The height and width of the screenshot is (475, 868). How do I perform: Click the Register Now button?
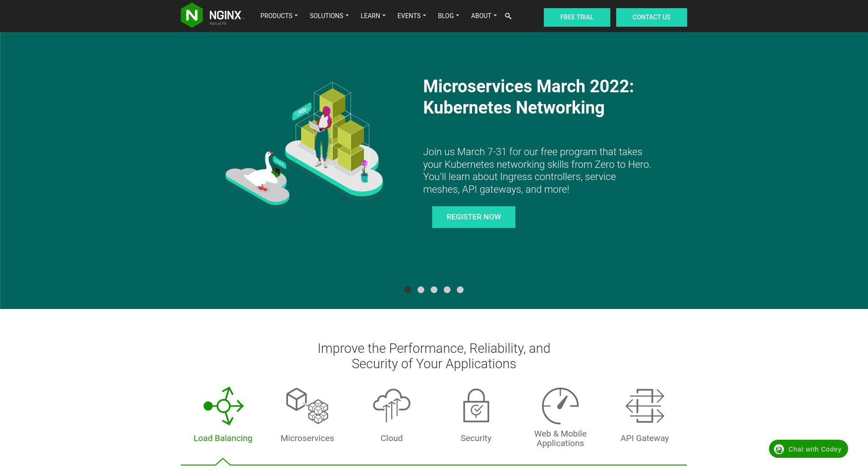coord(474,217)
